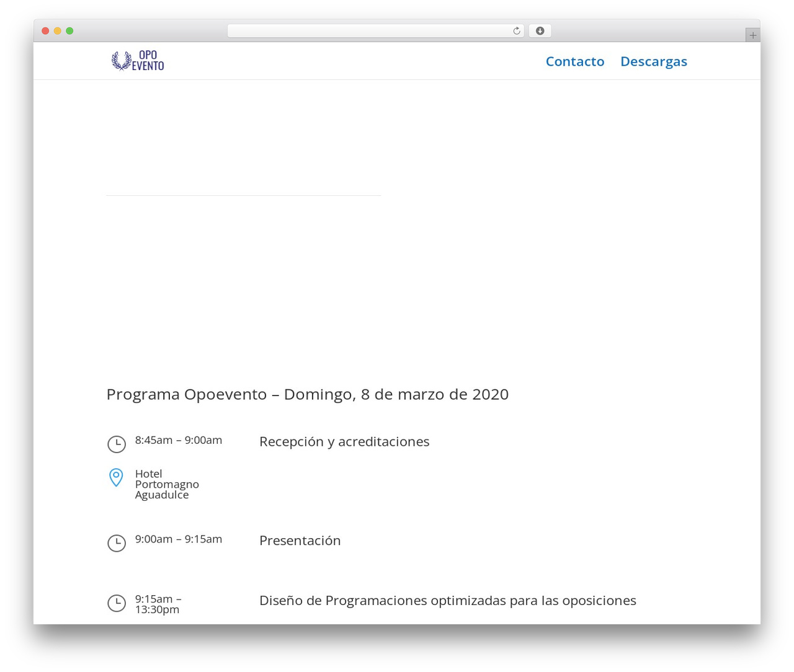Click the location pin icon for Hotel Portomagno
The image size is (794, 672).
(x=116, y=477)
